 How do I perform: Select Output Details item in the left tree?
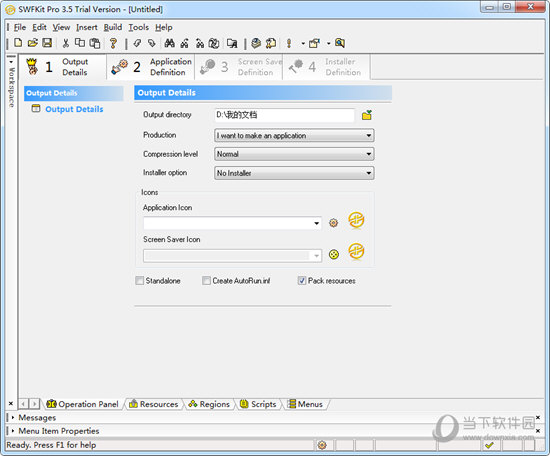click(74, 109)
